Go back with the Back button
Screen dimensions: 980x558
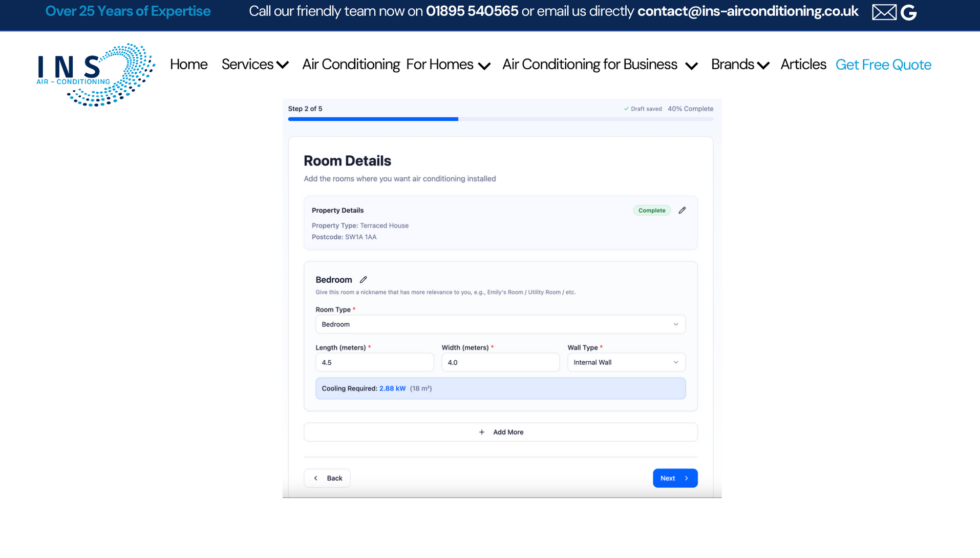point(327,478)
